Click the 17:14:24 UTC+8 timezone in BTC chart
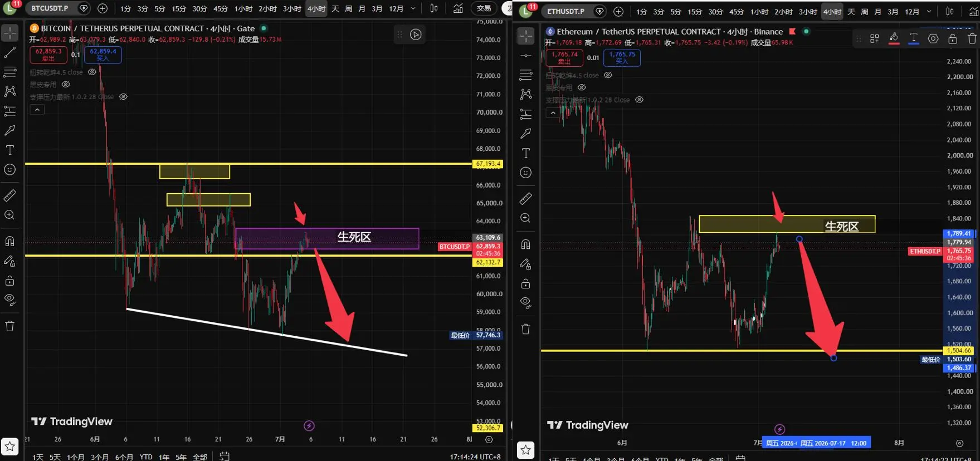 point(475,457)
